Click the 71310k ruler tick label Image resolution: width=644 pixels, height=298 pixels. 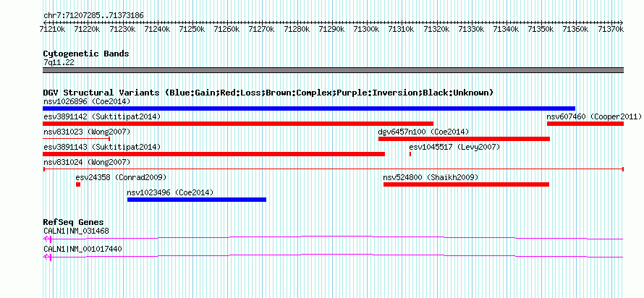coord(400,29)
